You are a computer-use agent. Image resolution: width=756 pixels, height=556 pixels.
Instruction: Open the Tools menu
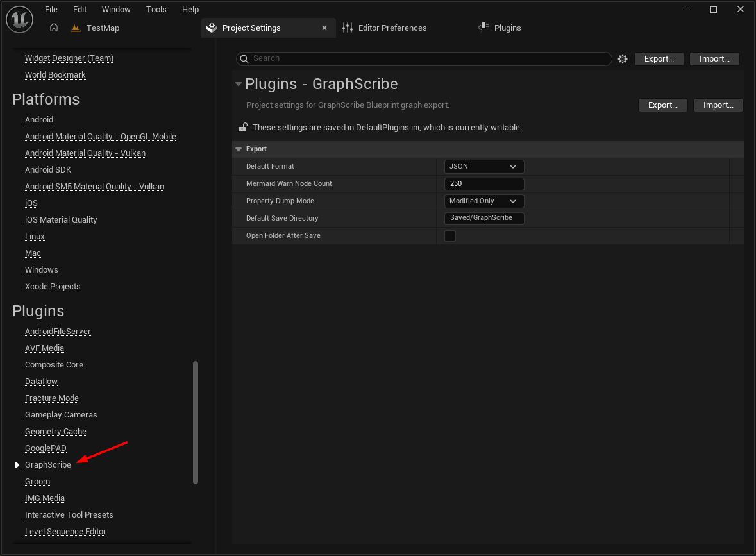tap(156, 9)
